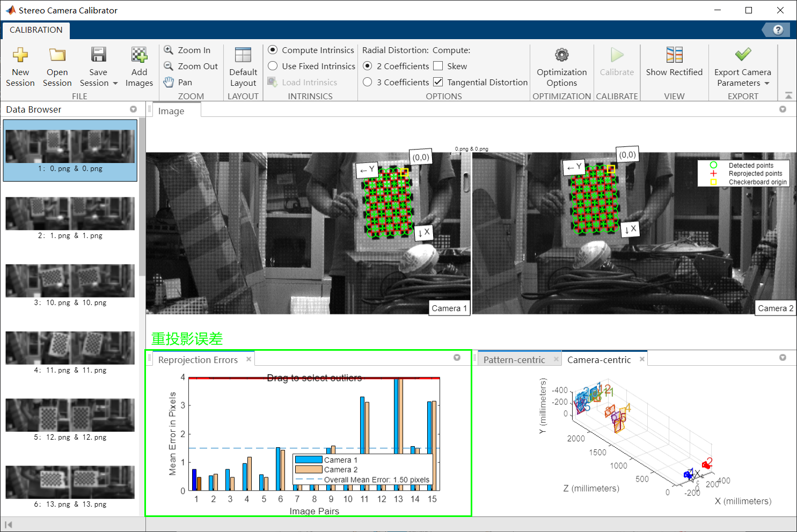Click Add Images icon

[139, 55]
